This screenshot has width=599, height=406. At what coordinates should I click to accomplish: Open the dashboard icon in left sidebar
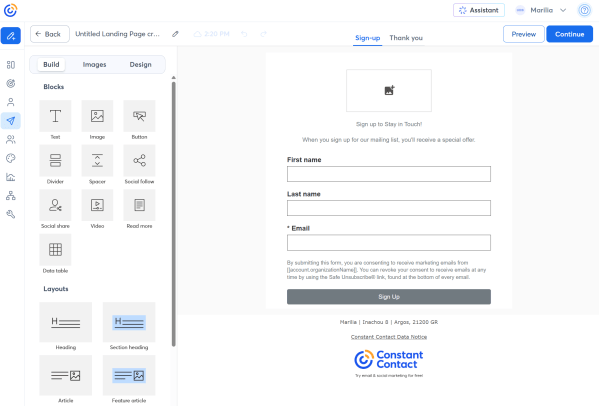pyautogui.click(x=11, y=65)
